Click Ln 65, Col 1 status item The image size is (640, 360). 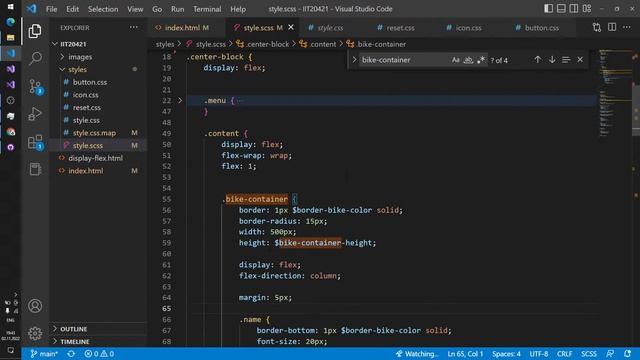[465, 353]
